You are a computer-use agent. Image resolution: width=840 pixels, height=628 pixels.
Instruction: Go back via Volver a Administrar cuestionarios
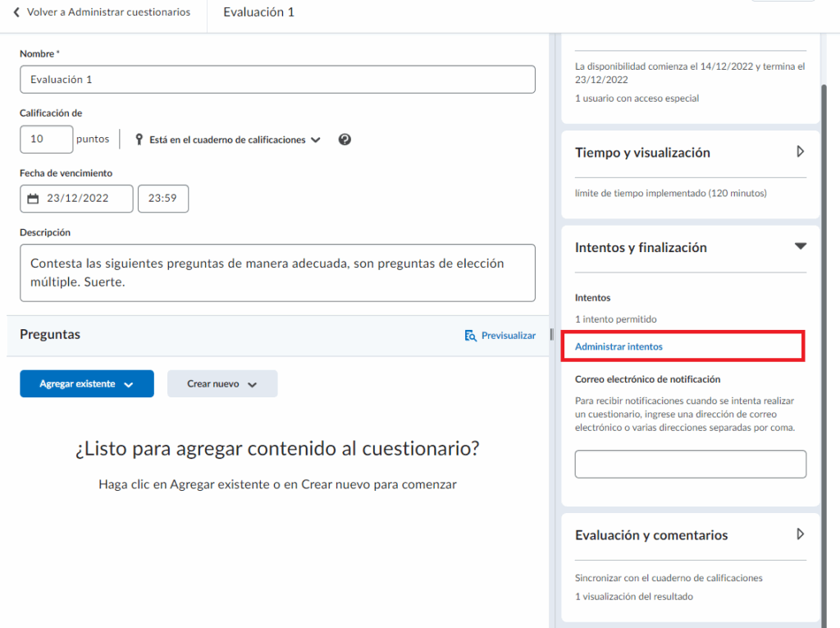(107, 12)
